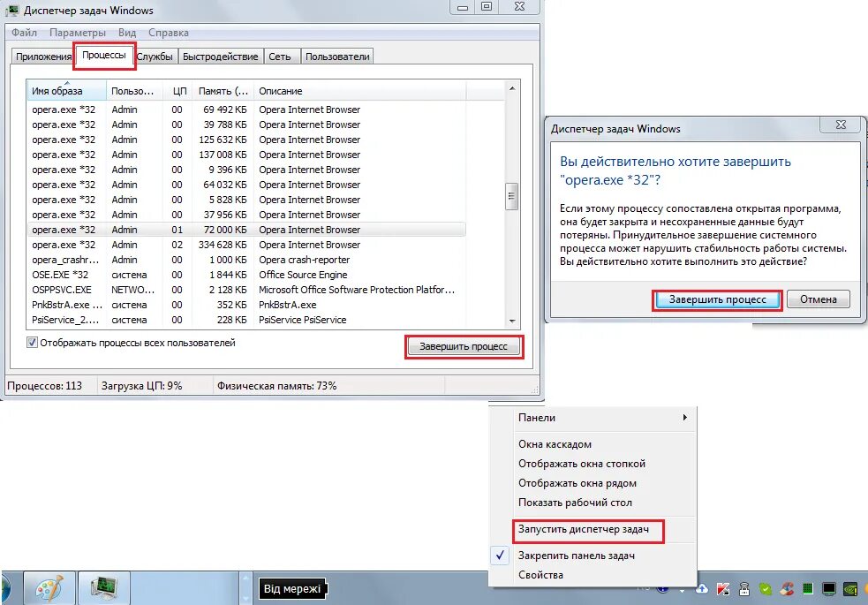
Task: Switch to the Процессы tab
Action: (104, 56)
